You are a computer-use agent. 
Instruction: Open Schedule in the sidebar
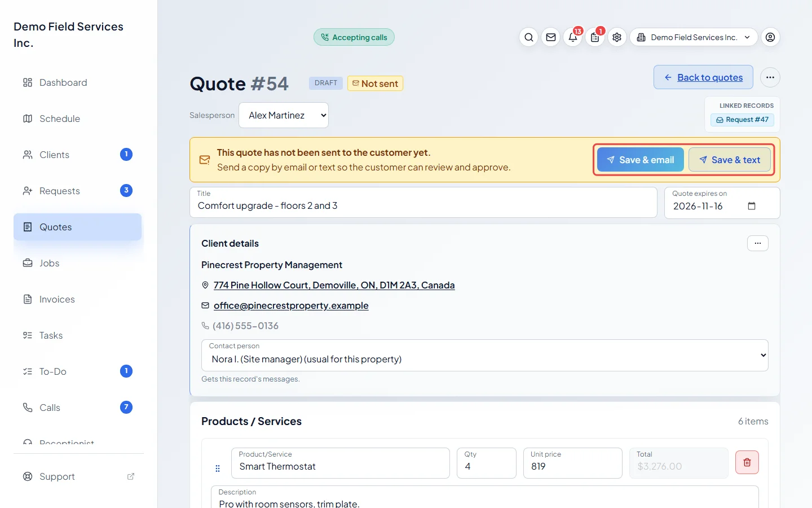click(x=78, y=119)
